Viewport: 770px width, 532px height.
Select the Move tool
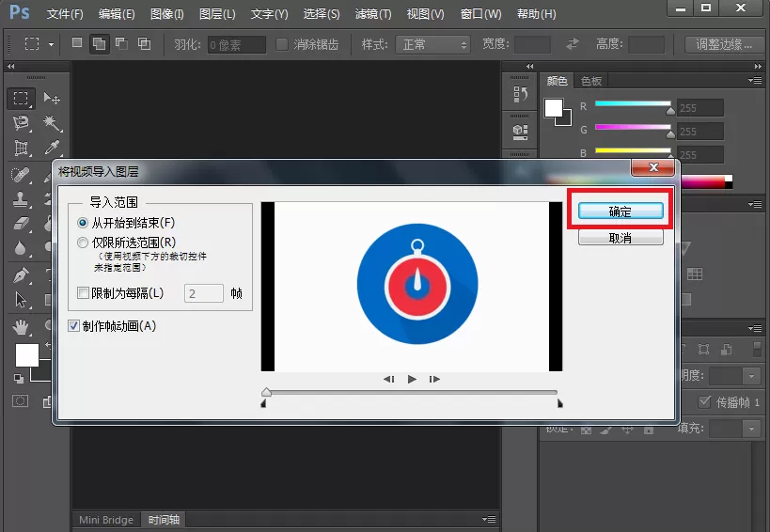click(51, 98)
